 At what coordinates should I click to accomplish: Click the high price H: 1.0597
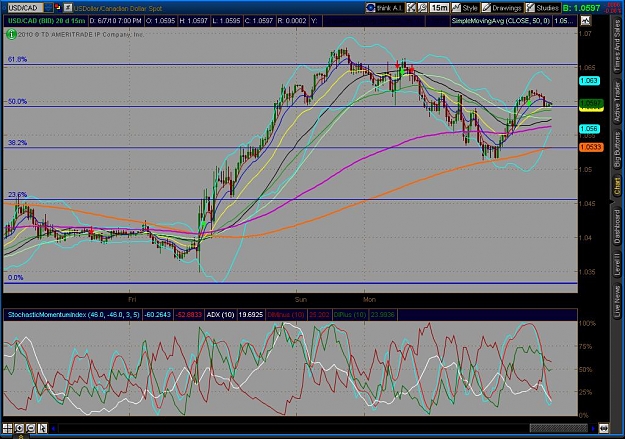pos(194,21)
